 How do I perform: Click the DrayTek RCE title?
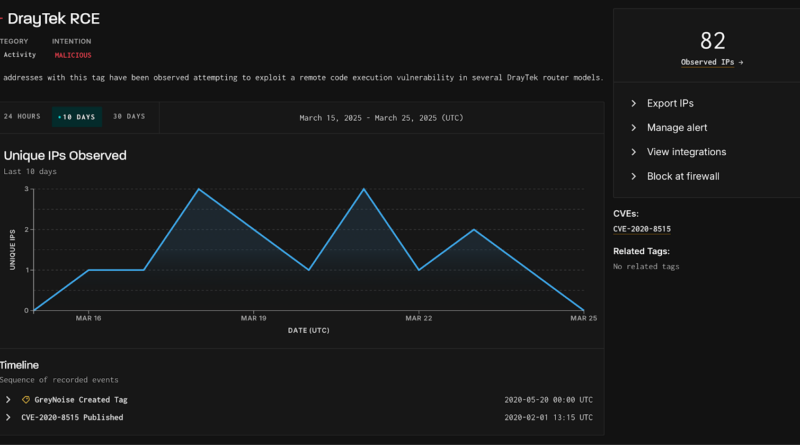tap(54, 19)
